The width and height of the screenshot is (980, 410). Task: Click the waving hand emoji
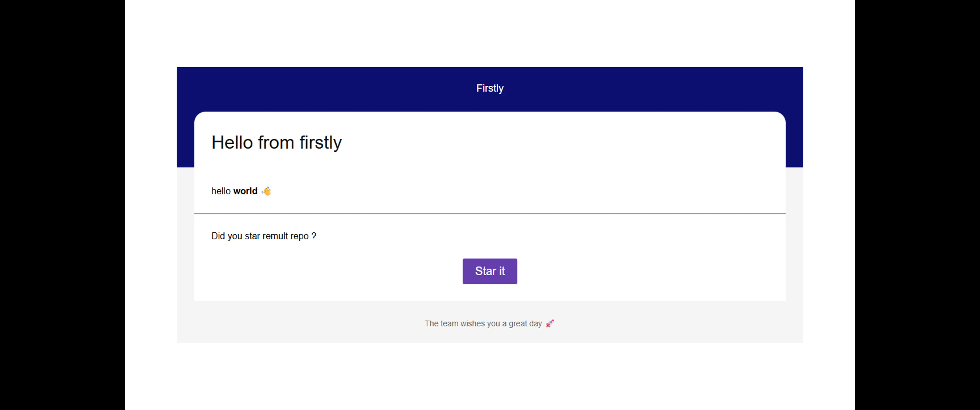pos(266,191)
